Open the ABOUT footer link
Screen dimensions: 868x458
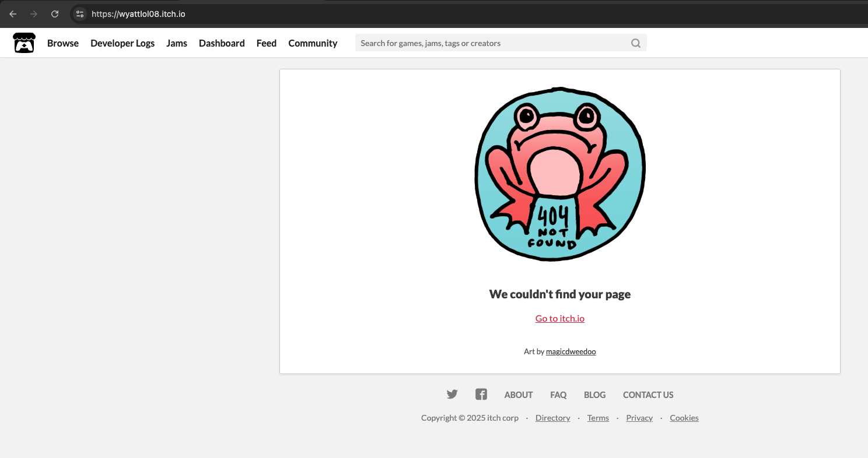coord(519,394)
